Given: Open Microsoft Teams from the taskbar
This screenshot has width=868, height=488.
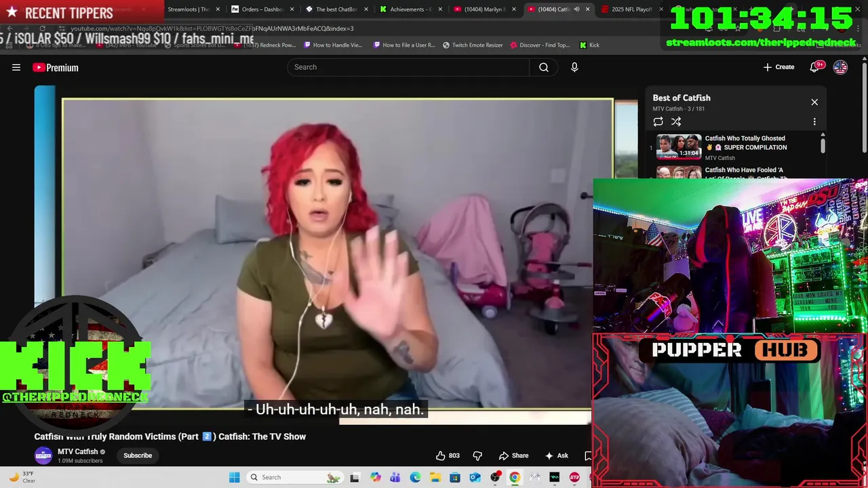Looking at the screenshot, I should [395, 477].
